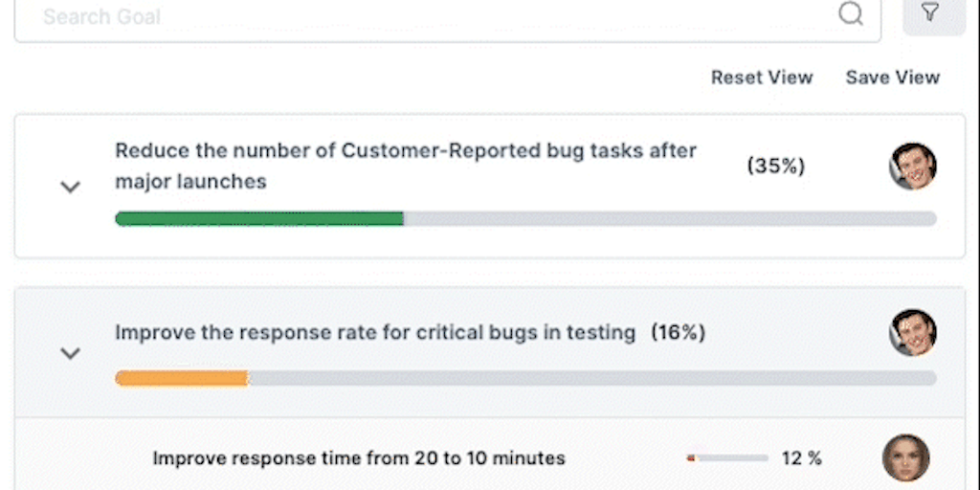Image resolution: width=980 pixels, height=490 pixels.
Task: Click the 12 % value on response time row
Action: [x=801, y=458]
